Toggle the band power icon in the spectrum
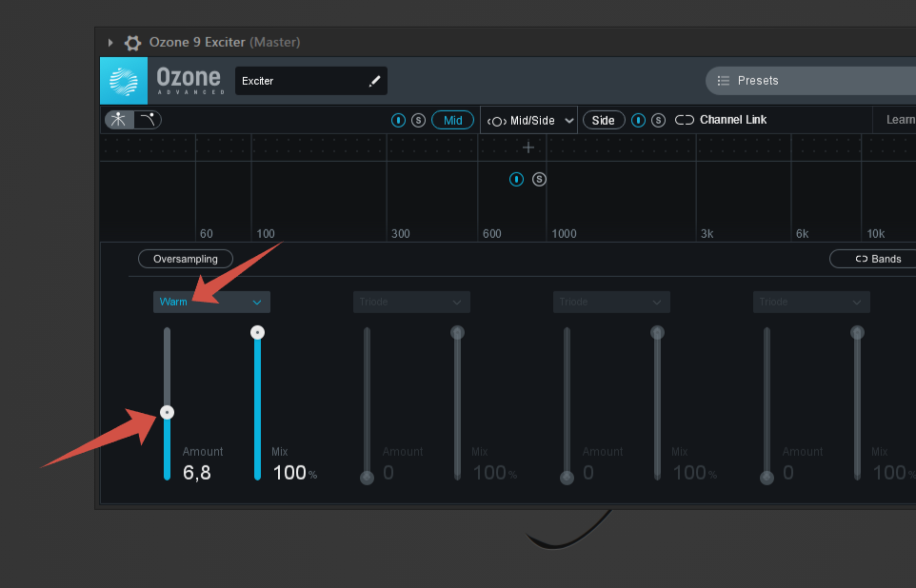Viewport: 916px width, 588px height. click(x=516, y=179)
